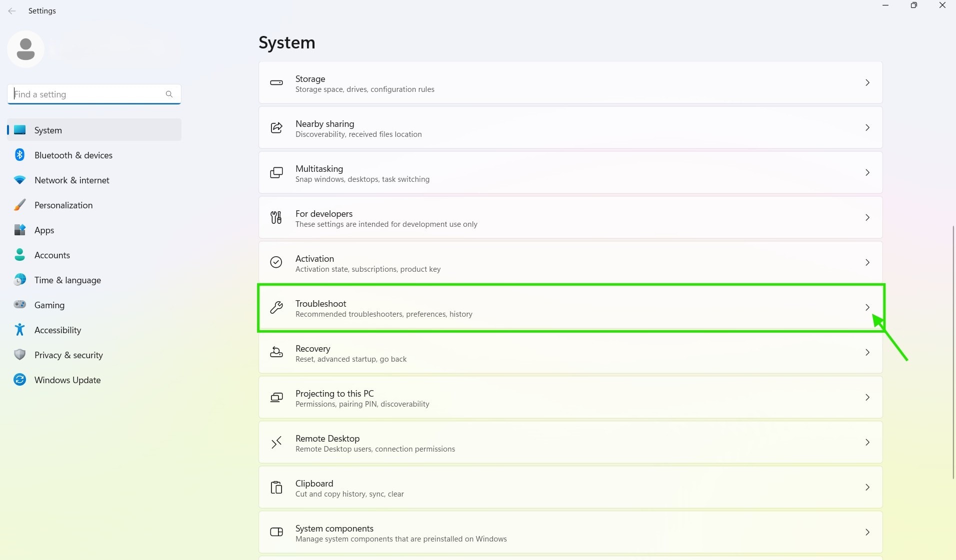The image size is (956, 560).
Task: Click the System components icon
Action: click(276, 532)
